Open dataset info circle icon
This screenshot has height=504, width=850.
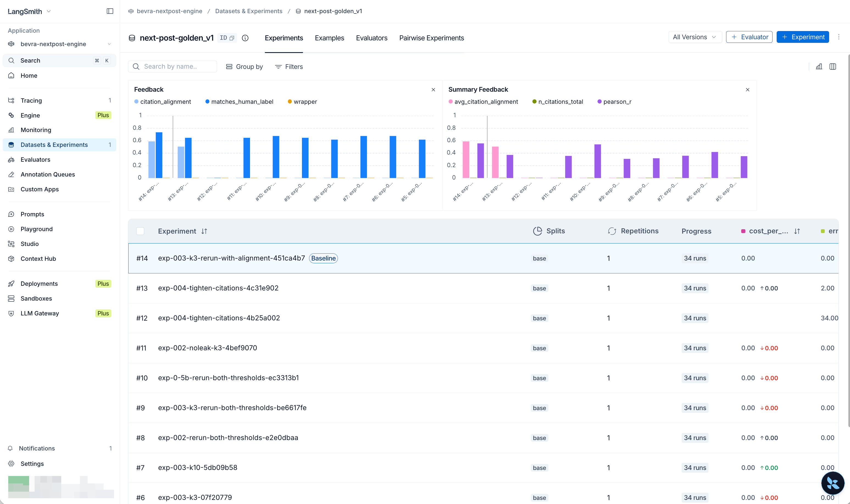coord(245,38)
